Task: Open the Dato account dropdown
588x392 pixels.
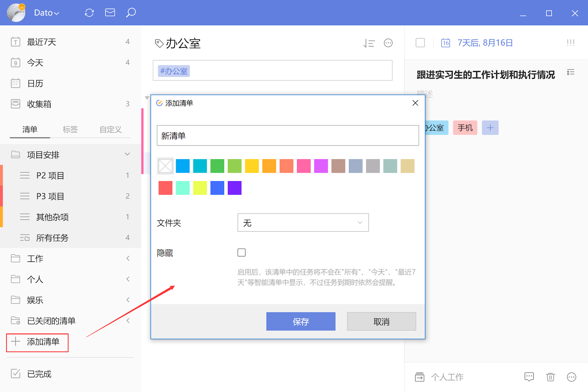Action: click(46, 13)
